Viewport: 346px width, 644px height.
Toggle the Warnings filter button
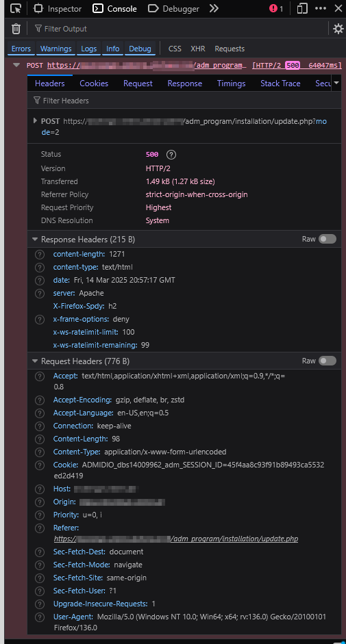56,49
